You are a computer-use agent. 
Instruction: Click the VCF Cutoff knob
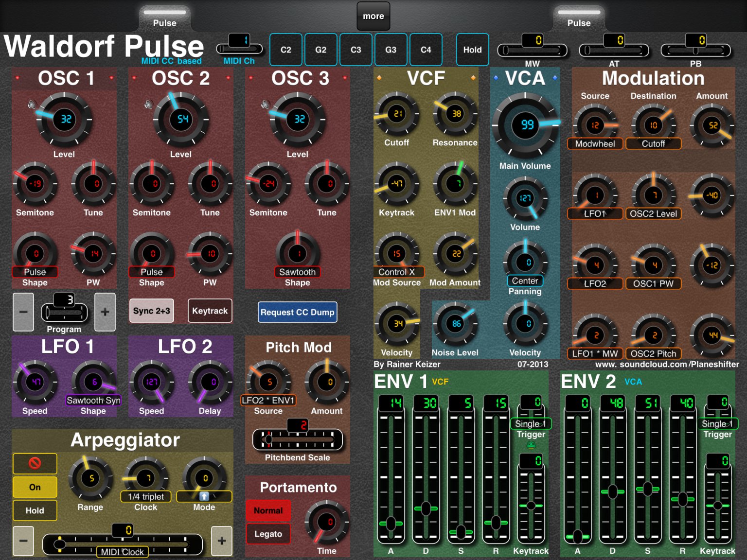pos(397,114)
